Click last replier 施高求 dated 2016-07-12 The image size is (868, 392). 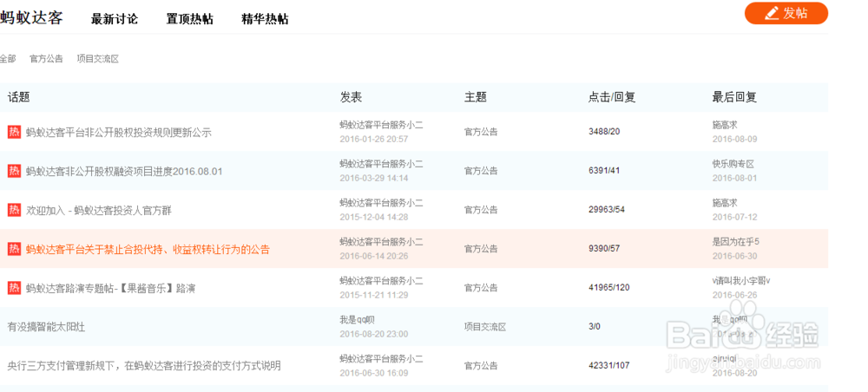[725, 203]
